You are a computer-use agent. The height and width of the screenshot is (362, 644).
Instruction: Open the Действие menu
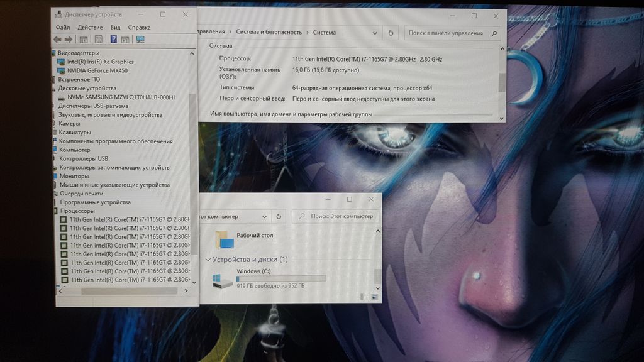(90, 28)
